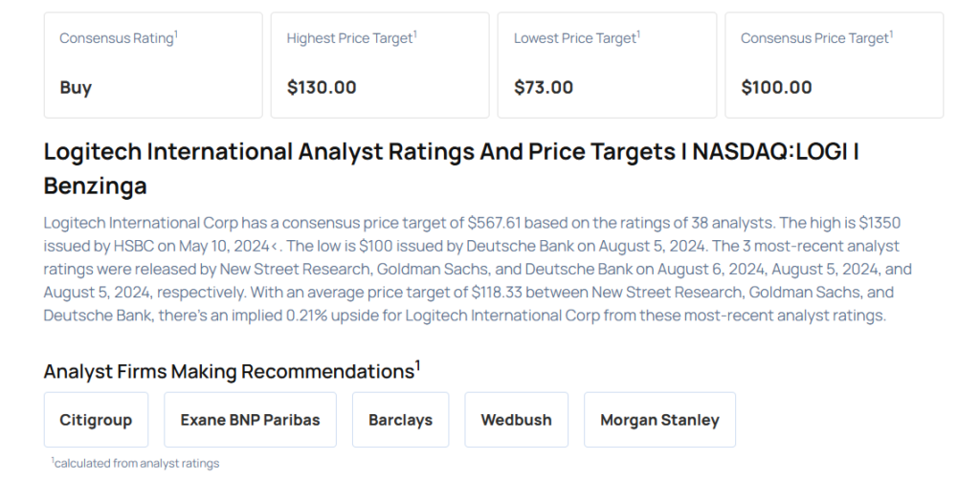The width and height of the screenshot is (980, 481).
Task: Click the Consensus Price Target label
Action: [814, 38]
